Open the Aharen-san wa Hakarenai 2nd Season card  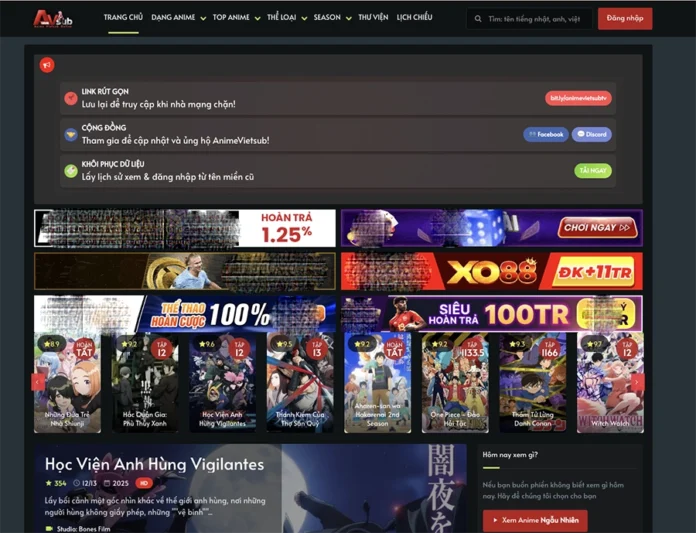377,383
